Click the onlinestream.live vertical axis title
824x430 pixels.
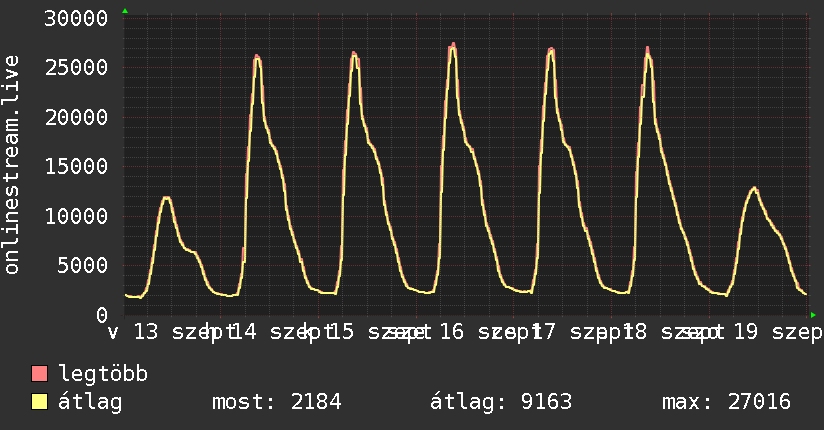(11, 165)
